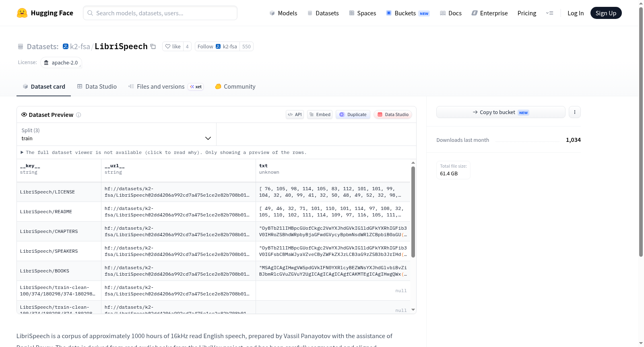The height and width of the screenshot is (347, 644).
Task: Click the Embed button
Action: pyautogui.click(x=320, y=114)
